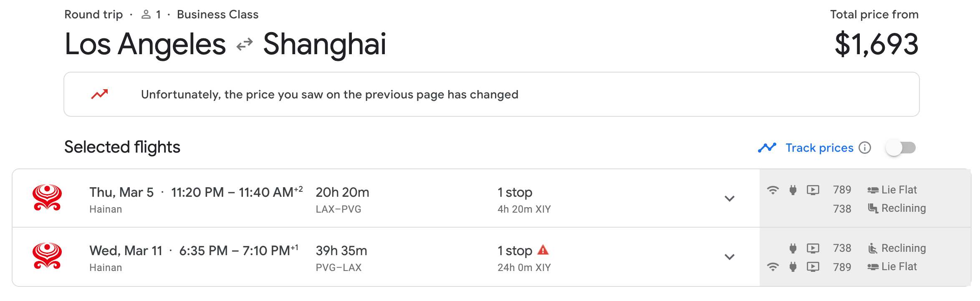Click the Track prices trend line icon
980x301 pixels.
point(767,148)
